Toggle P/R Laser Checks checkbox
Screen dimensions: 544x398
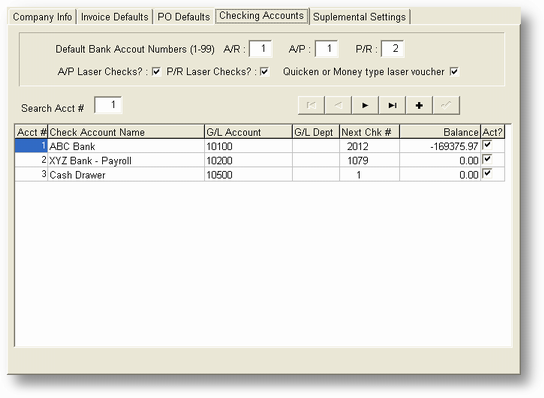264,71
